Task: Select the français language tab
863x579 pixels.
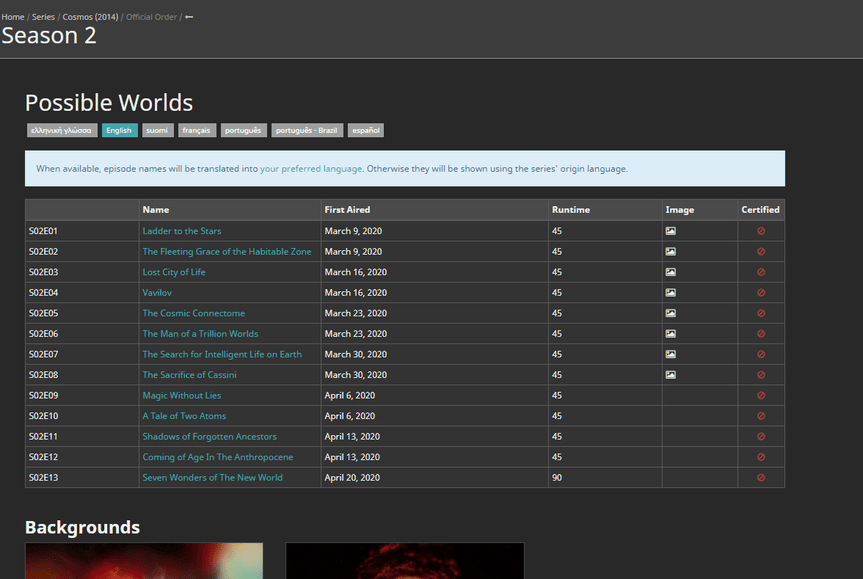Action: 196,130
